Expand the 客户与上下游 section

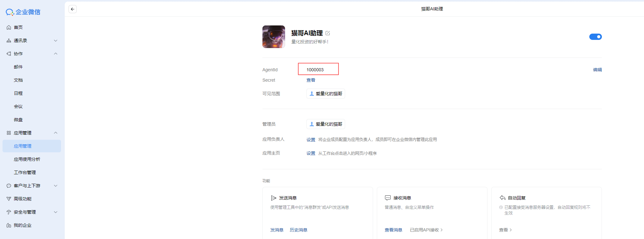pyautogui.click(x=31, y=186)
